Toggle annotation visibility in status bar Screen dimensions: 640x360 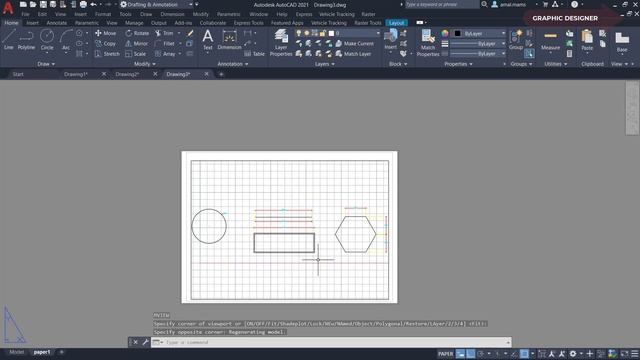[x=552, y=353]
